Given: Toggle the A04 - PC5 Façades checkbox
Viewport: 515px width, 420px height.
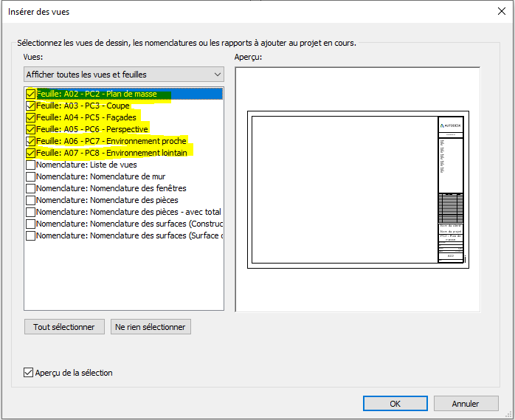Looking at the screenshot, I should pyautogui.click(x=30, y=118).
